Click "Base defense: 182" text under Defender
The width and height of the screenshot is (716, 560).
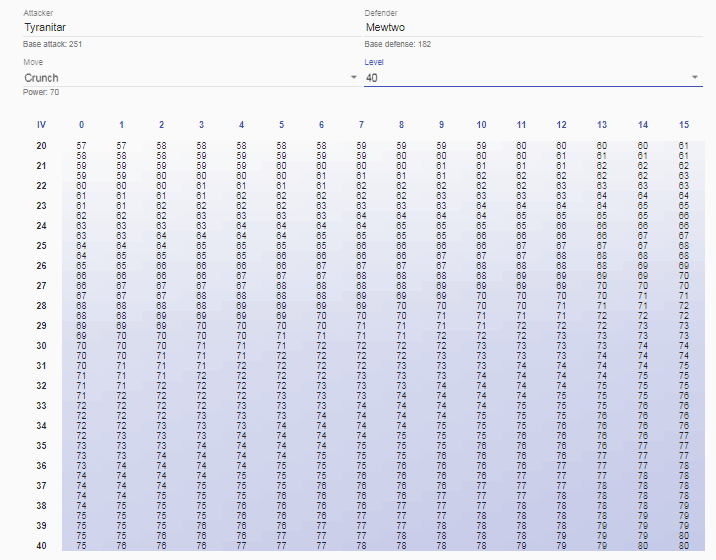[x=398, y=44]
